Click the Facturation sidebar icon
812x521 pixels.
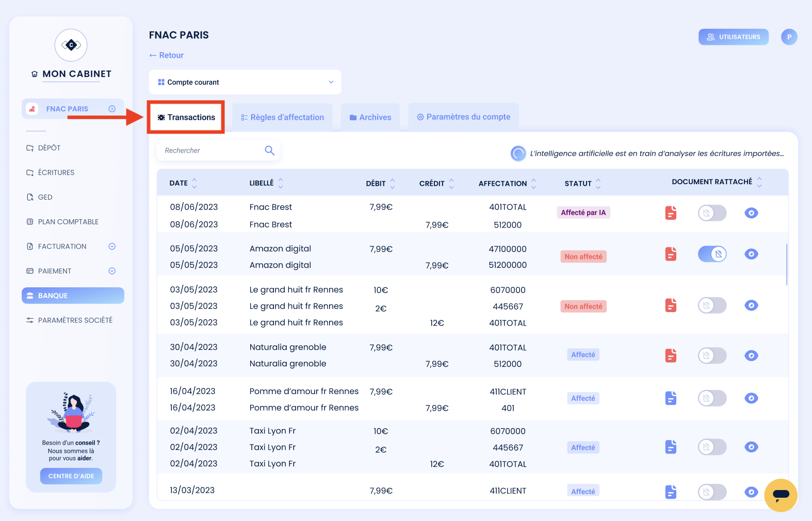[30, 247]
